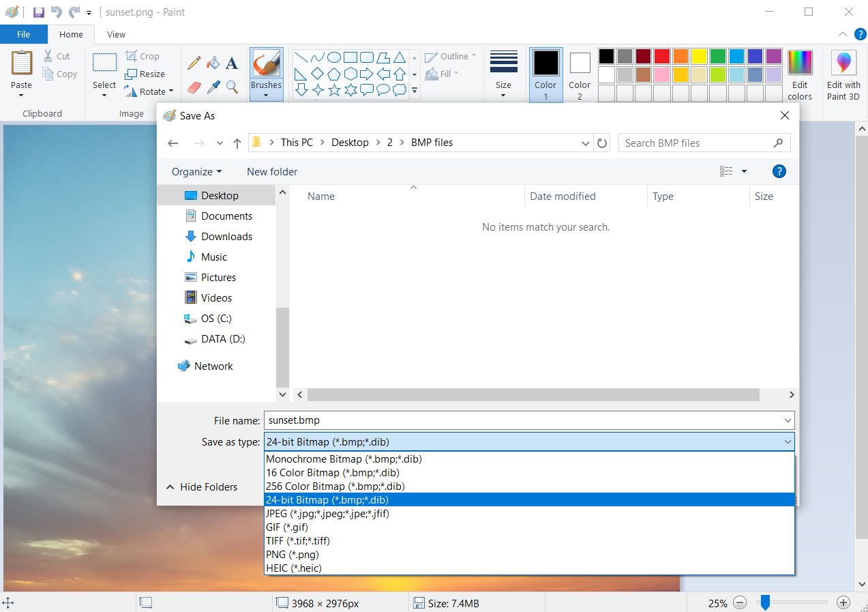Collapse the dialog with Hide Folders

(202, 487)
